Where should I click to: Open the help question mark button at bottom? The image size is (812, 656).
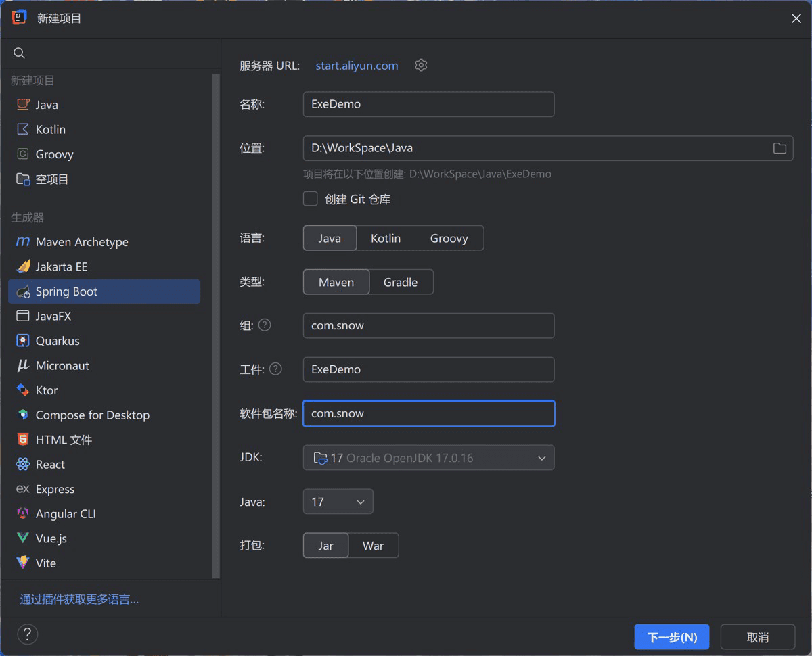click(x=27, y=634)
